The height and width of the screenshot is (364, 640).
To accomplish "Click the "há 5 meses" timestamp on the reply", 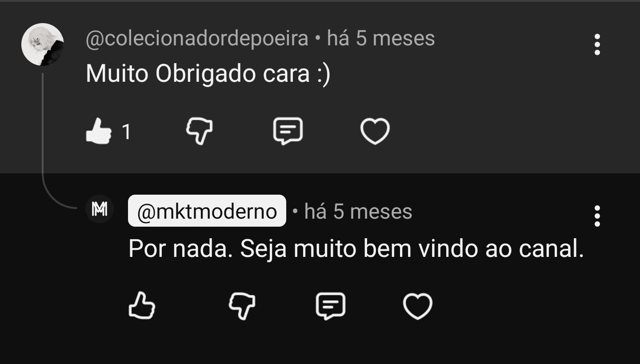I will 358,211.
